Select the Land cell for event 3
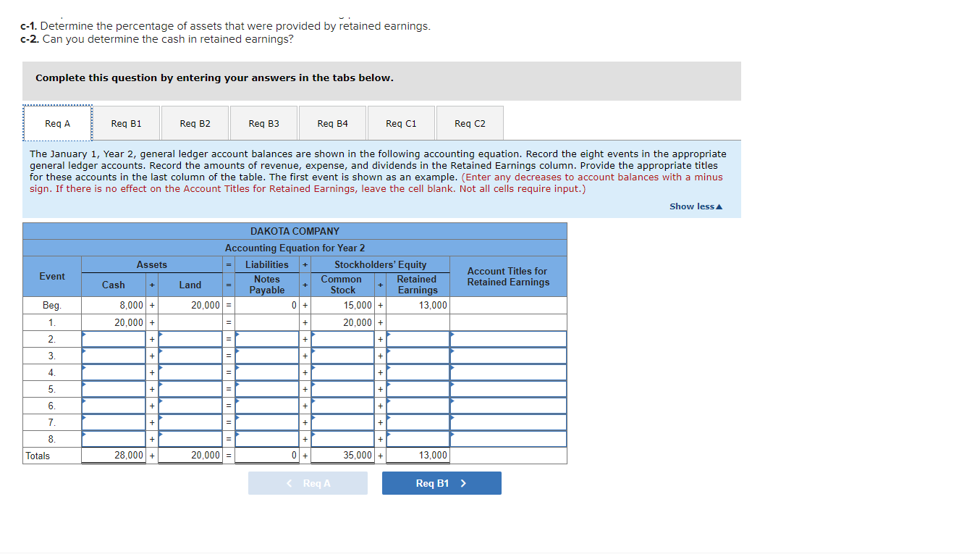This screenshot has height=557, width=980. [x=190, y=356]
